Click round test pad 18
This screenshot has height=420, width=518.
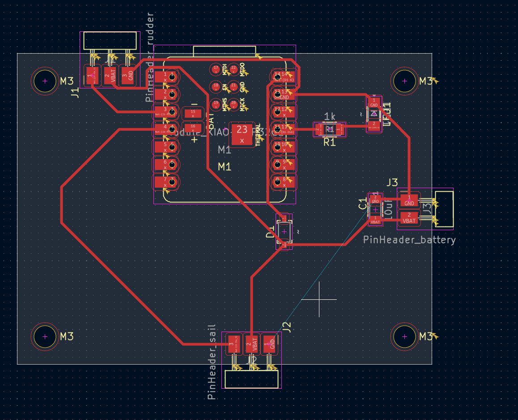pos(216,87)
